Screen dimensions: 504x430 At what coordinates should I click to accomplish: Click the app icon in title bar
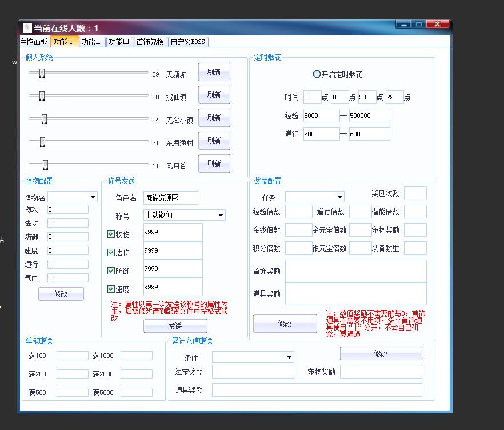27,28
